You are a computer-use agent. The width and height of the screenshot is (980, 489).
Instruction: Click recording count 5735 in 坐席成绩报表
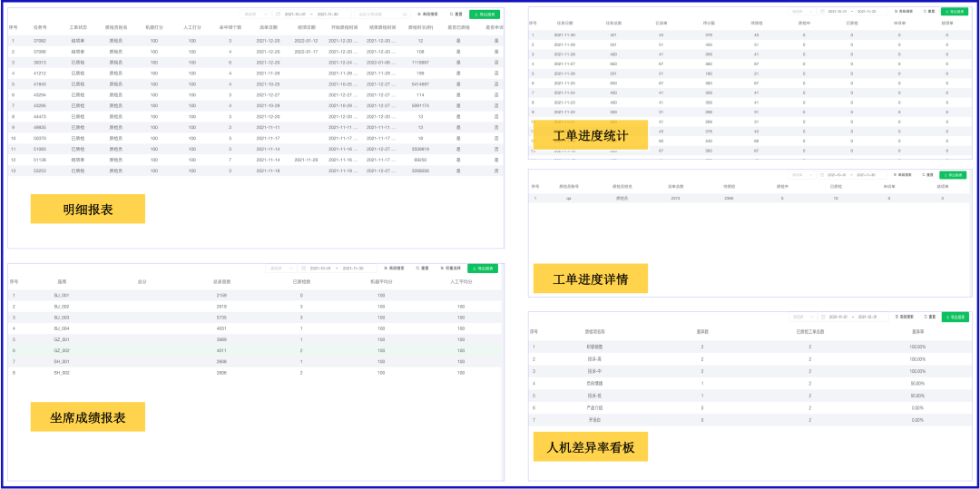221,318
